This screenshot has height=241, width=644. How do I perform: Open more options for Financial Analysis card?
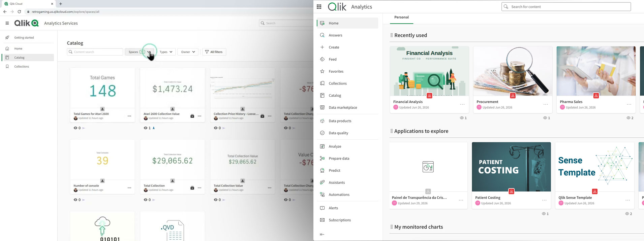[x=462, y=104]
